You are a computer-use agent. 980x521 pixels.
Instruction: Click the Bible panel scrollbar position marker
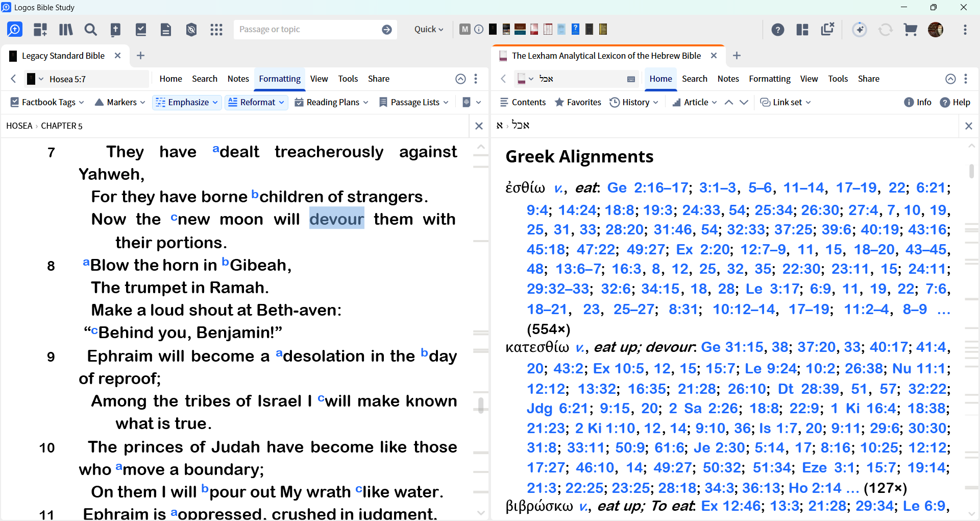[x=481, y=405]
